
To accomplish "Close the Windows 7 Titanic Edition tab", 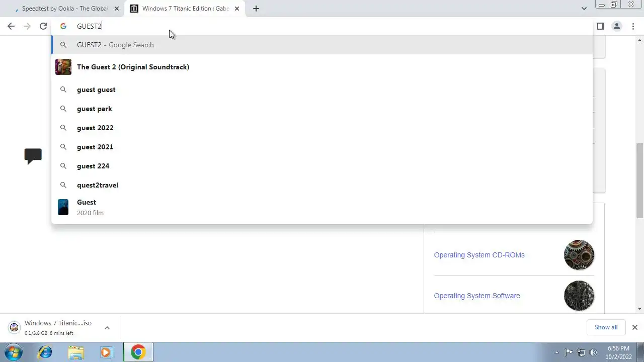I will (x=237, y=9).
